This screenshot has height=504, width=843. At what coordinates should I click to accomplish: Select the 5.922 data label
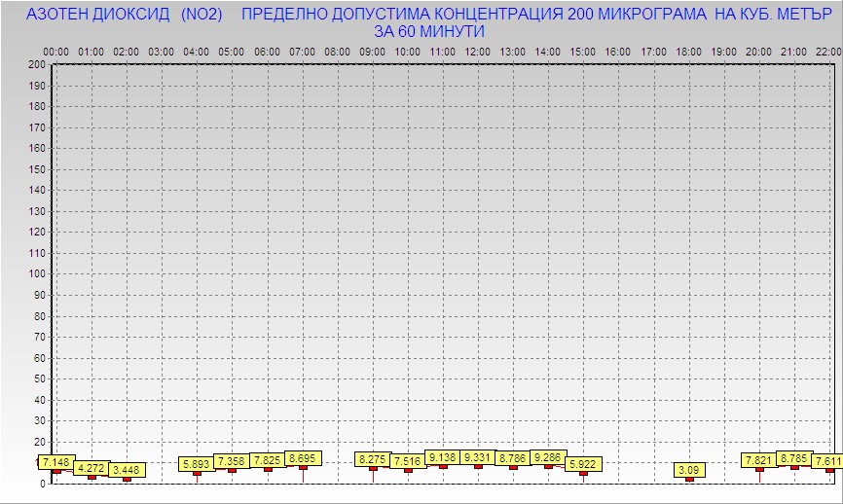tap(584, 464)
